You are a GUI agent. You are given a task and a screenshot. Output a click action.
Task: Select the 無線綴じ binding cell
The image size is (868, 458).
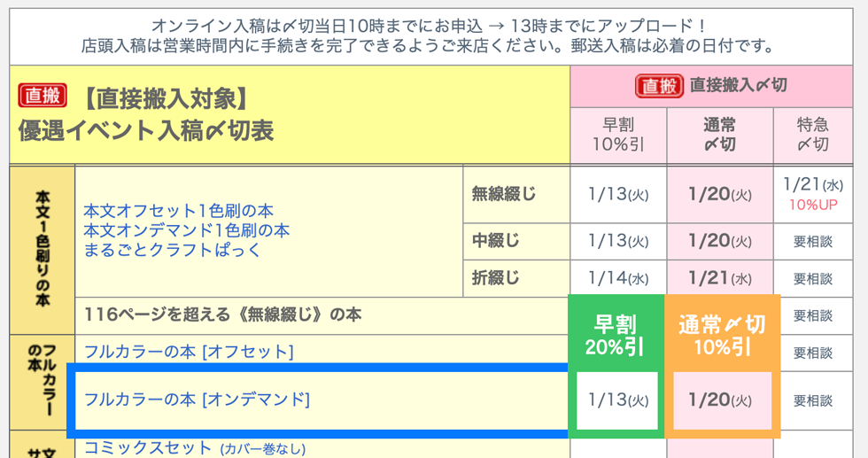tap(504, 193)
